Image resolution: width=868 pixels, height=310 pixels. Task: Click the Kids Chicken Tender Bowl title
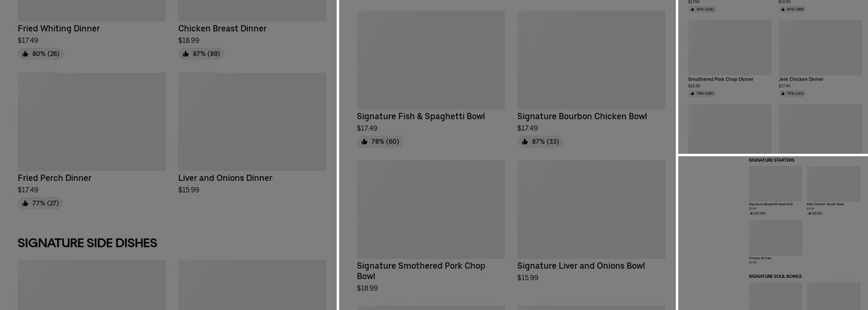click(x=825, y=204)
